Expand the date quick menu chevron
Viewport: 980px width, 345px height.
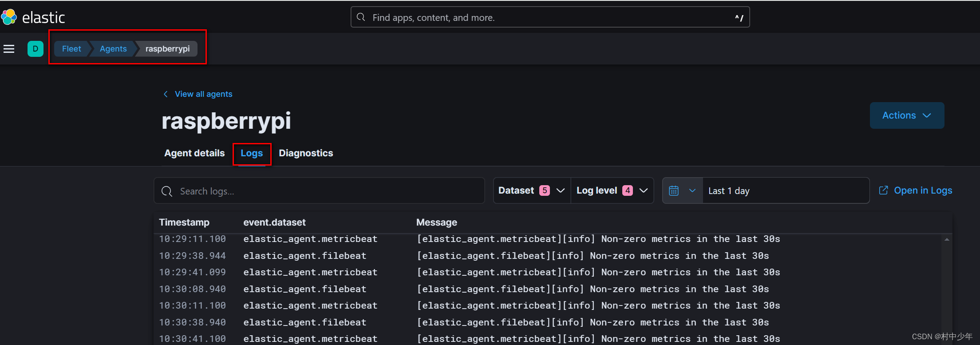pyautogui.click(x=692, y=190)
